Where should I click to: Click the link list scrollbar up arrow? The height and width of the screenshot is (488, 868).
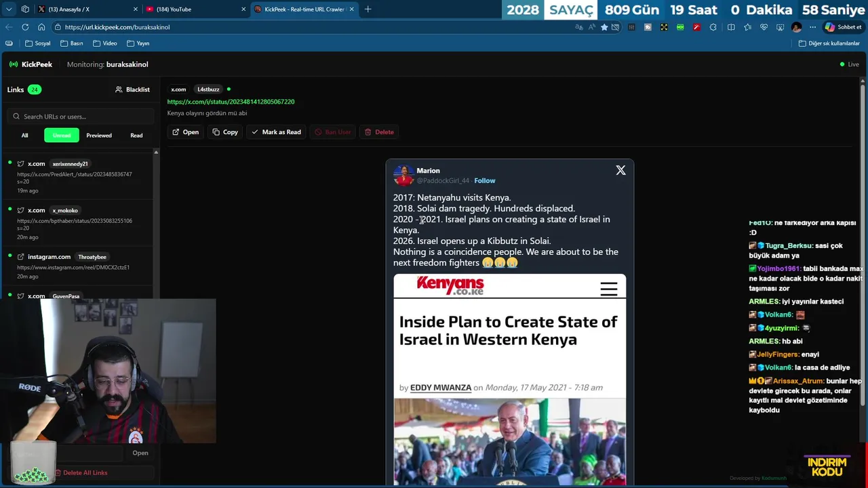[x=156, y=152]
